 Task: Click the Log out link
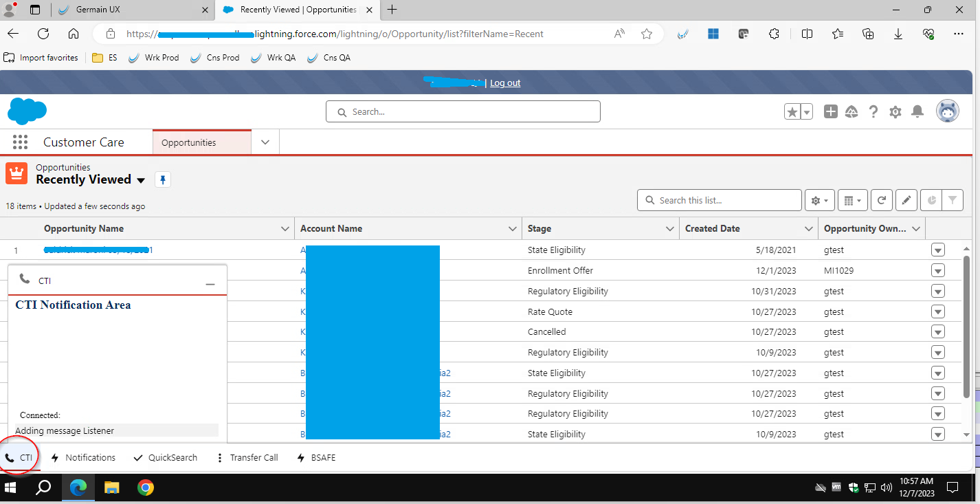click(505, 83)
